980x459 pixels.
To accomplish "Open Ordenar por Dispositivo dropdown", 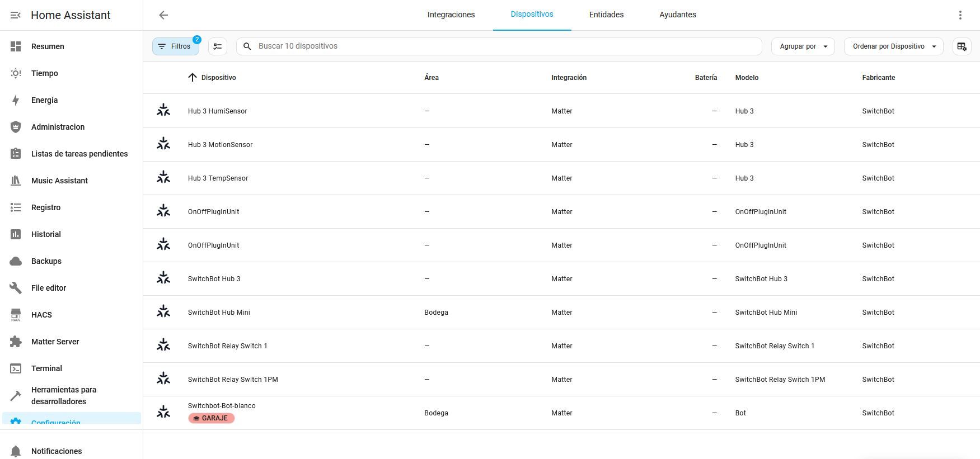I will point(894,46).
